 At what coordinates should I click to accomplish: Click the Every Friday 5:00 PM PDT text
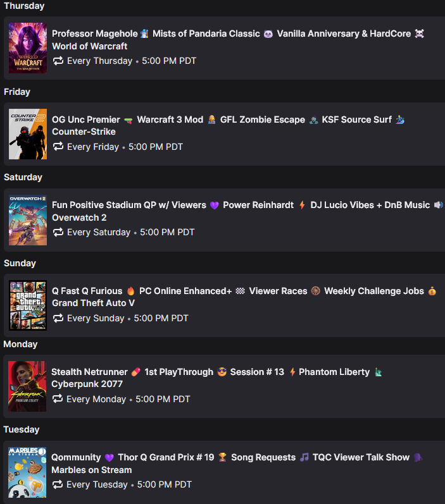(x=125, y=147)
